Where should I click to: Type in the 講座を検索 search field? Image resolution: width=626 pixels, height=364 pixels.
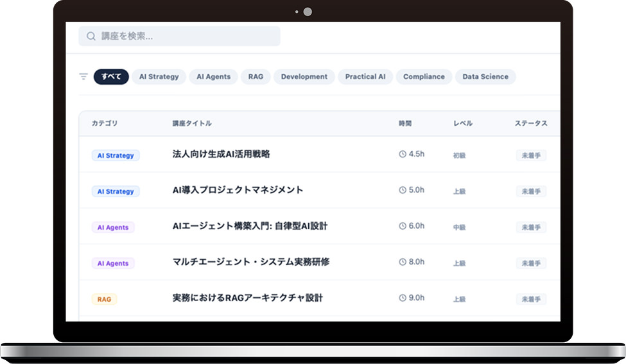point(186,37)
